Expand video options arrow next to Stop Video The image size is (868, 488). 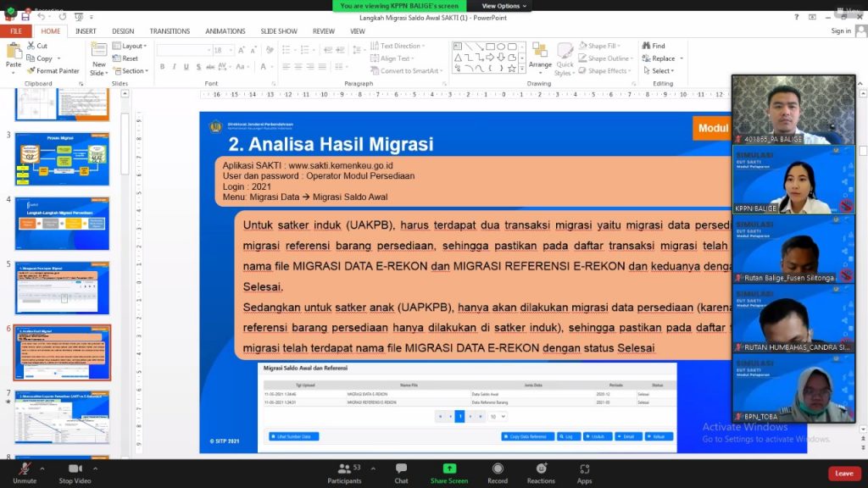pyautogui.click(x=95, y=468)
